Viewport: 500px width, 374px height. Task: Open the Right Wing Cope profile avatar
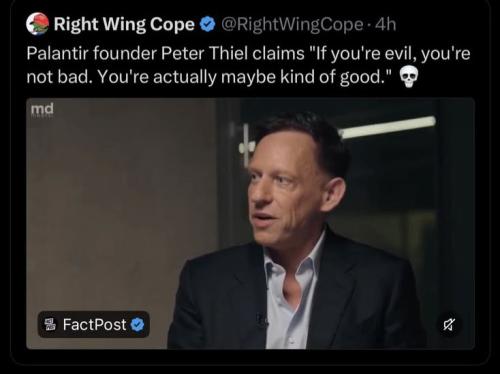pyautogui.click(x=38, y=24)
